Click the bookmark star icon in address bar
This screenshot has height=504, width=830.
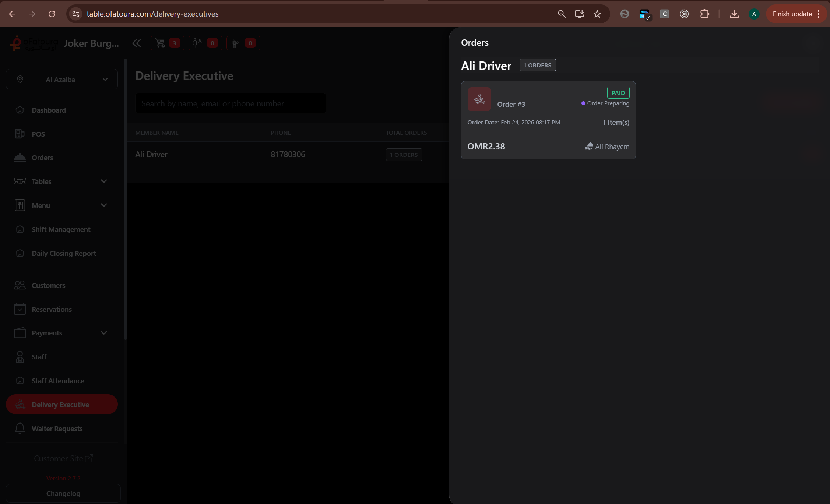pos(597,14)
